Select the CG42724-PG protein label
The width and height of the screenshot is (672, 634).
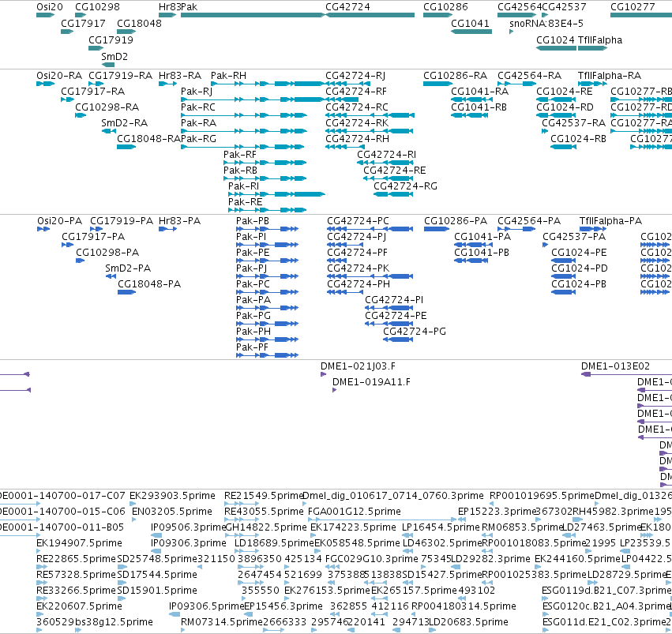coord(415,331)
